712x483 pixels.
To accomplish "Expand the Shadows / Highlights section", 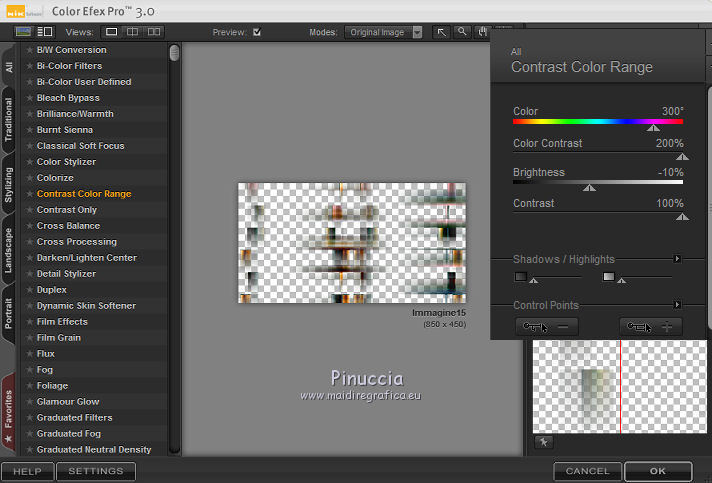I will (x=677, y=259).
